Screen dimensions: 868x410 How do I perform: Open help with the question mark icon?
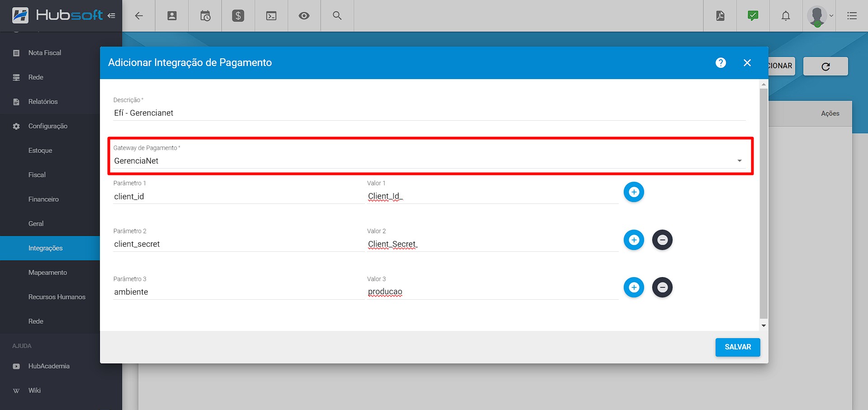(721, 63)
